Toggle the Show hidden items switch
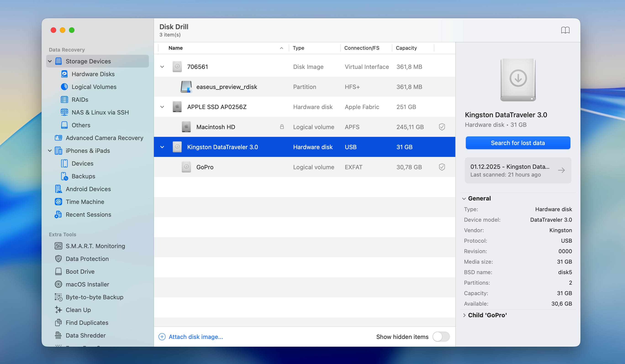625x364 pixels. pyautogui.click(x=441, y=337)
